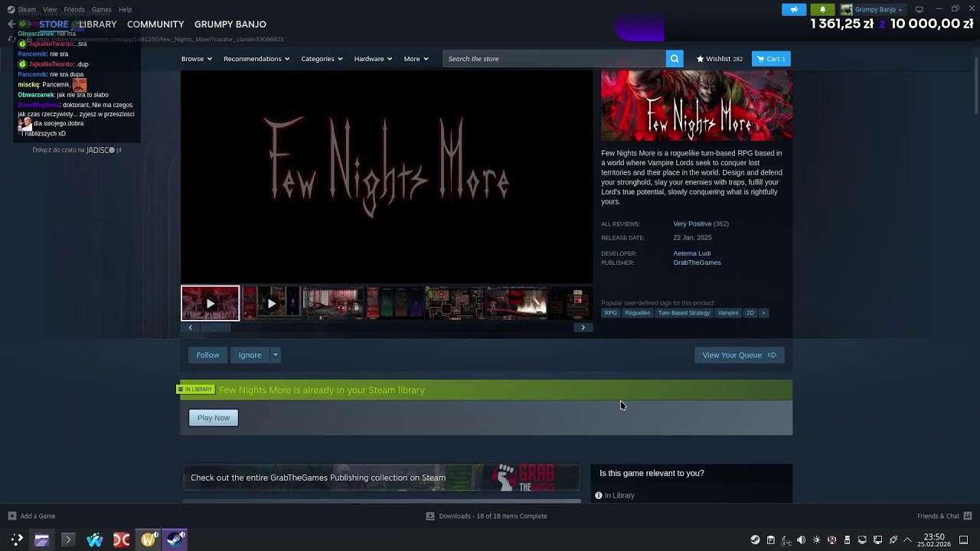
Task: Open the red DC app in taskbar
Action: (121, 540)
